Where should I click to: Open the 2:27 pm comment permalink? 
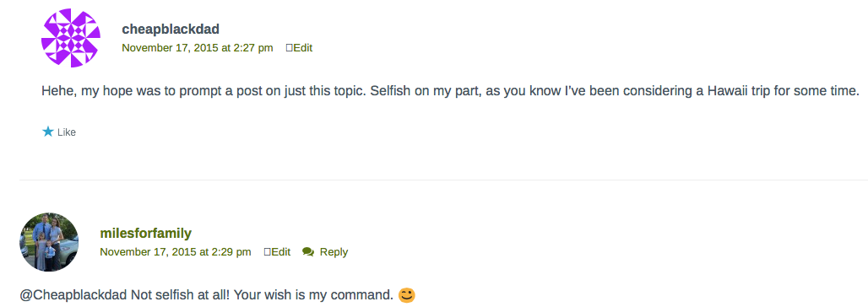pos(198,48)
